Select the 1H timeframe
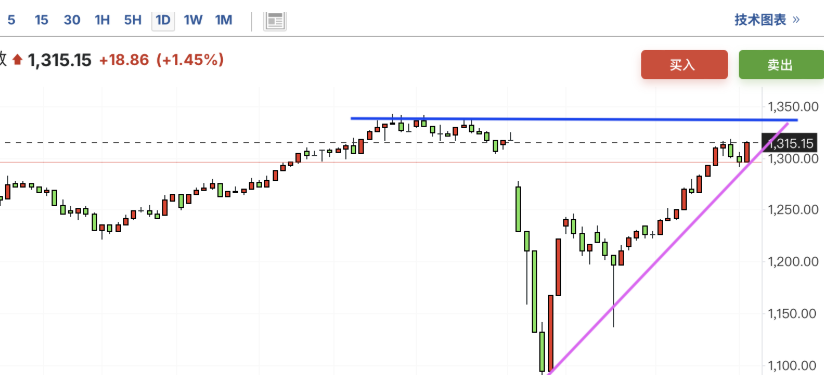The height and width of the screenshot is (384, 824). [102, 20]
